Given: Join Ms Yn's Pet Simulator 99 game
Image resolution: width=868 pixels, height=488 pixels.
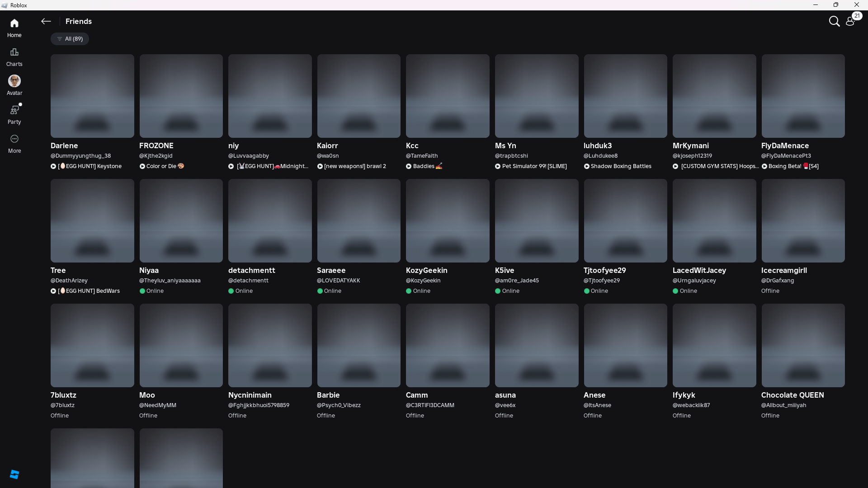Looking at the screenshot, I should click(534, 166).
